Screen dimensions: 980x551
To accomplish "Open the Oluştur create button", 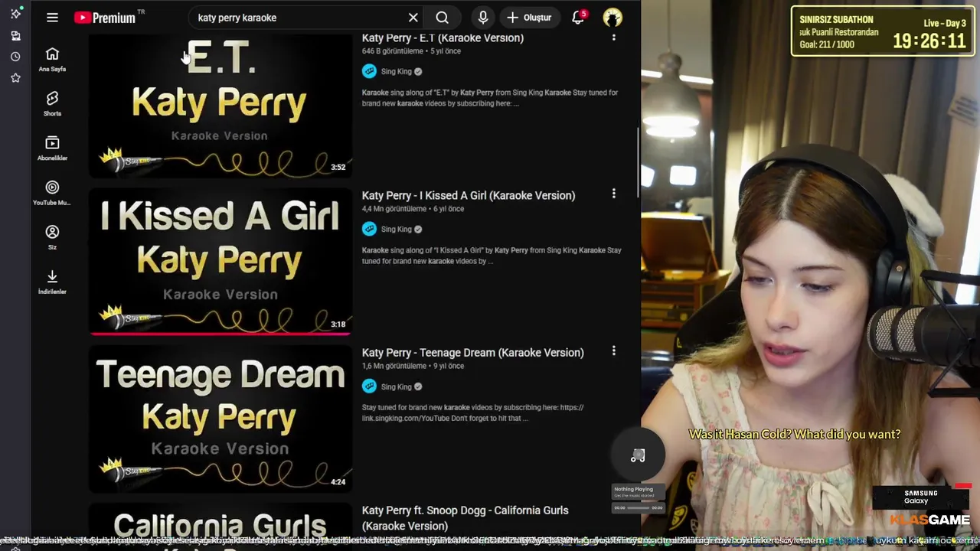I will (x=529, y=18).
